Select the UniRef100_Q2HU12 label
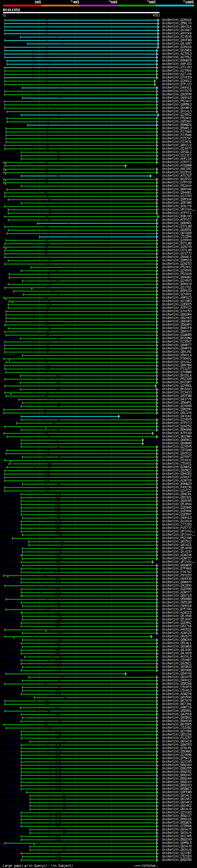Image resolution: width=197 pixels, height=868 pixels. click(177, 81)
